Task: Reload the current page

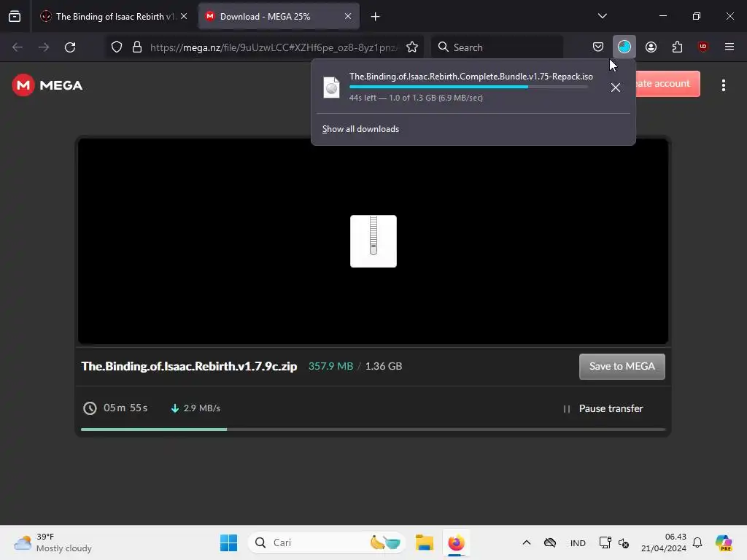Action: click(x=70, y=47)
